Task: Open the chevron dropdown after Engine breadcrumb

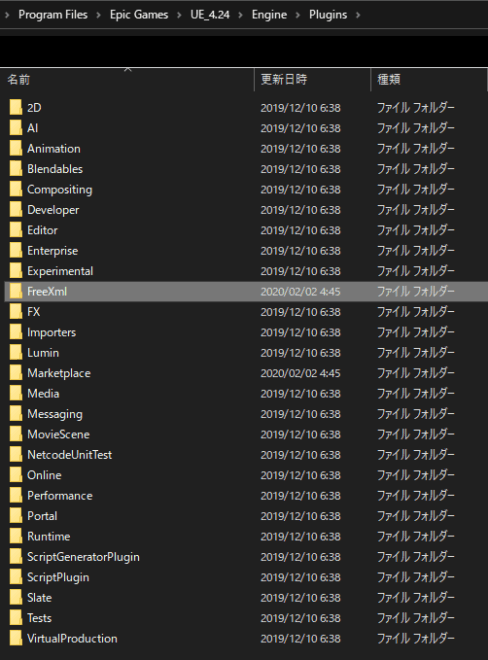Action: pos(298,15)
